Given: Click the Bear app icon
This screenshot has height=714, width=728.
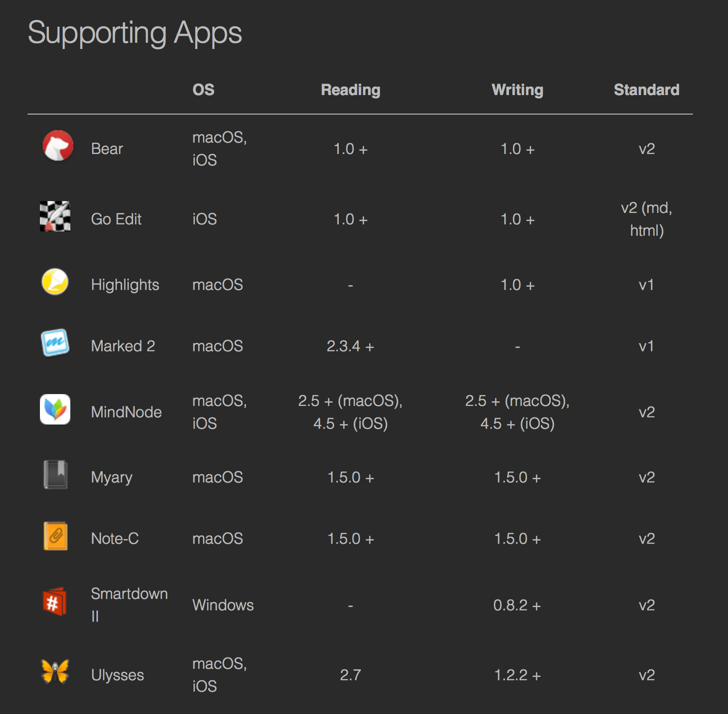Looking at the screenshot, I should (57, 146).
